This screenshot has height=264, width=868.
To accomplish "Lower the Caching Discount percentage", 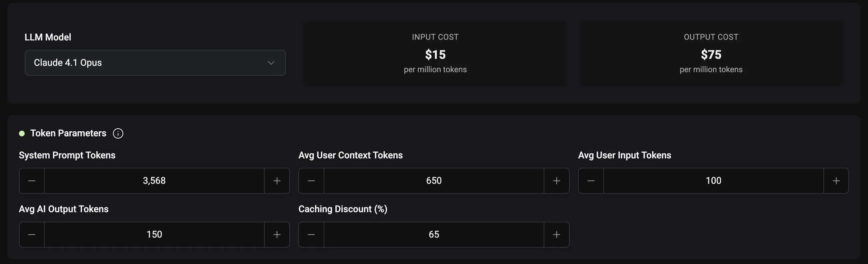I will 311,235.
